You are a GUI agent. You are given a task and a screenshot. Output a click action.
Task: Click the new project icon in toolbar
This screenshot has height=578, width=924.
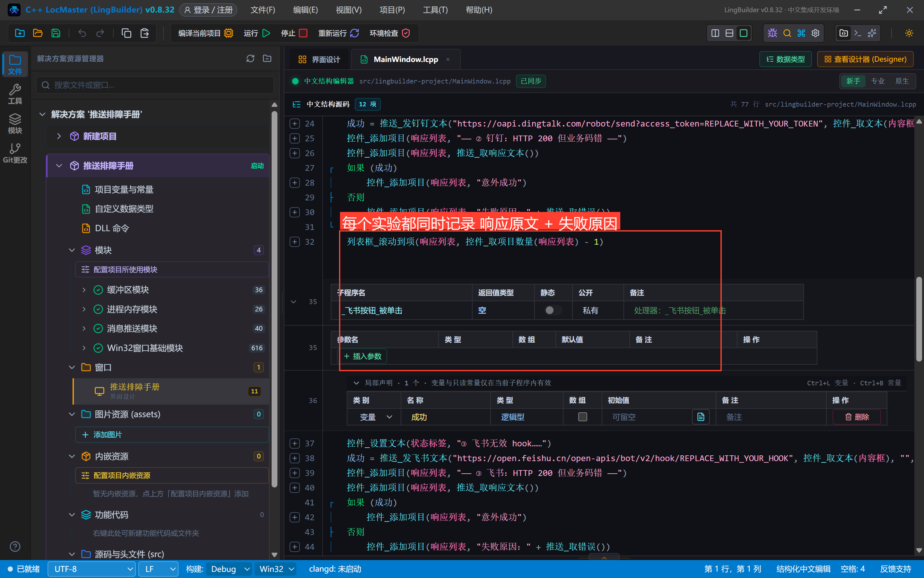20,33
